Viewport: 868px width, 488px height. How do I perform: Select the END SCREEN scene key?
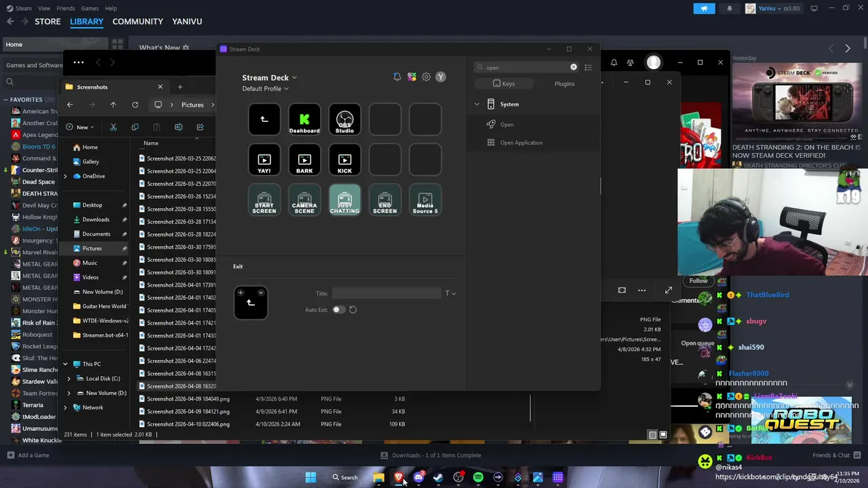coord(384,201)
